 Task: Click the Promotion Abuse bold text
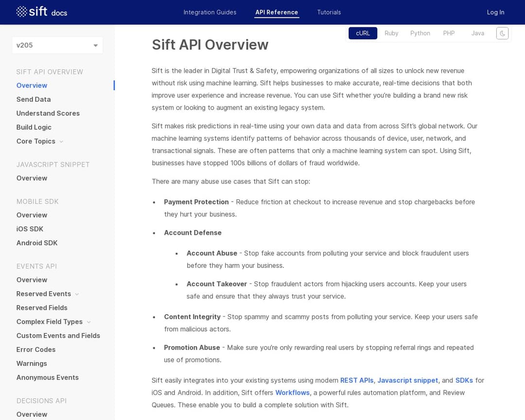pos(192,348)
